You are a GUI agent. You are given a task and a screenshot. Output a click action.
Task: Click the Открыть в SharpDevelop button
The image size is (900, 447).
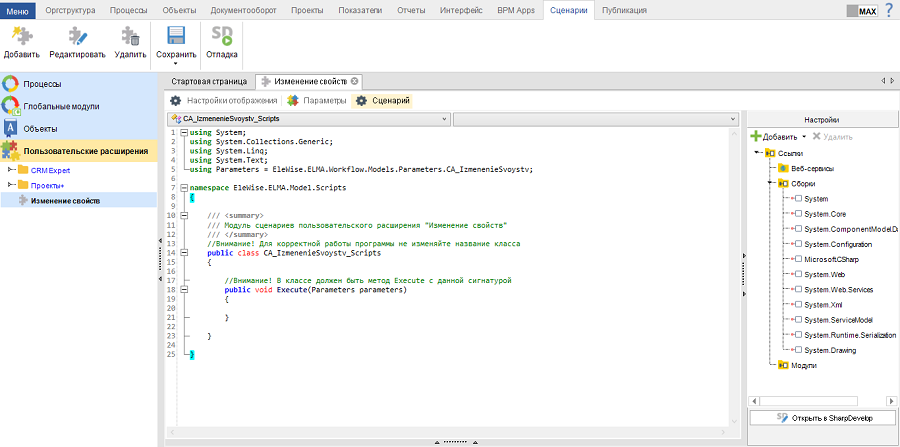click(x=822, y=417)
